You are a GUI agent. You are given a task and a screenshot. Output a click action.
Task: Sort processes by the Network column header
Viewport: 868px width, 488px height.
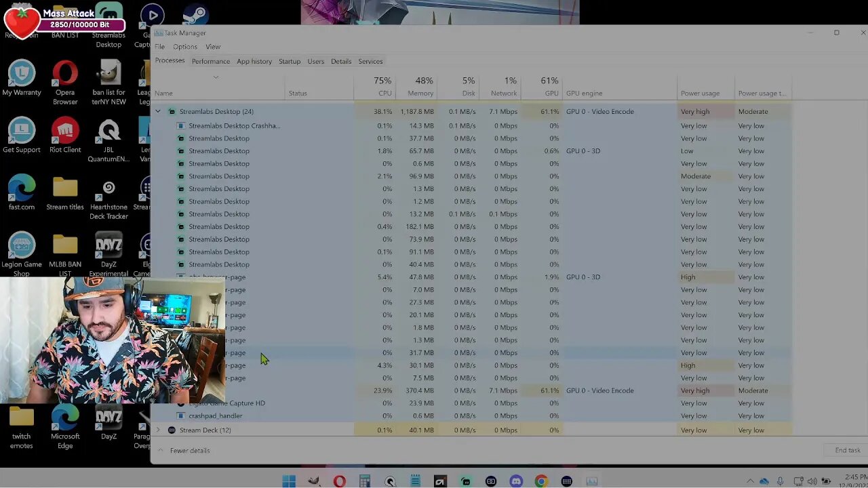tap(499, 86)
